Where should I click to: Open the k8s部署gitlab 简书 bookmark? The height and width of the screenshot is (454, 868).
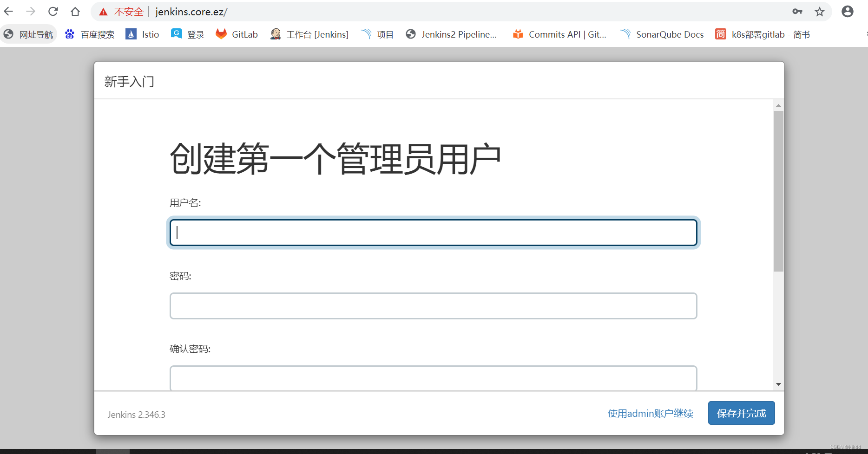(763, 34)
